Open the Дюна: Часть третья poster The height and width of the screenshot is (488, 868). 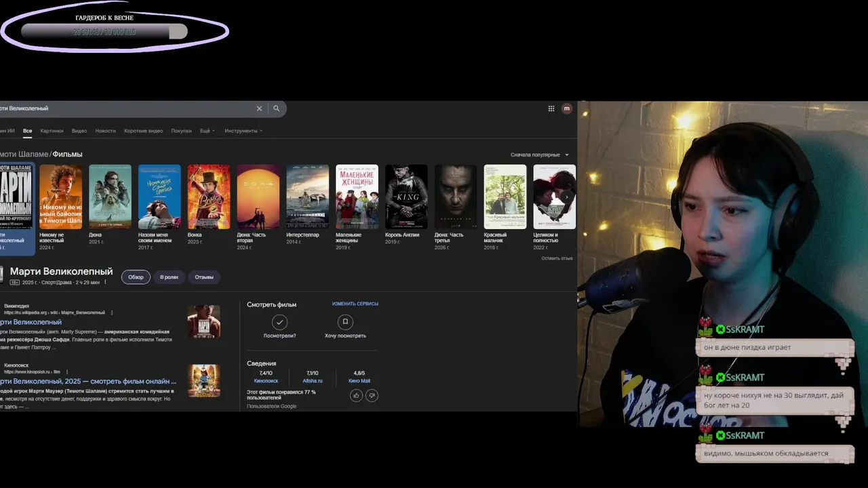click(456, 197)
